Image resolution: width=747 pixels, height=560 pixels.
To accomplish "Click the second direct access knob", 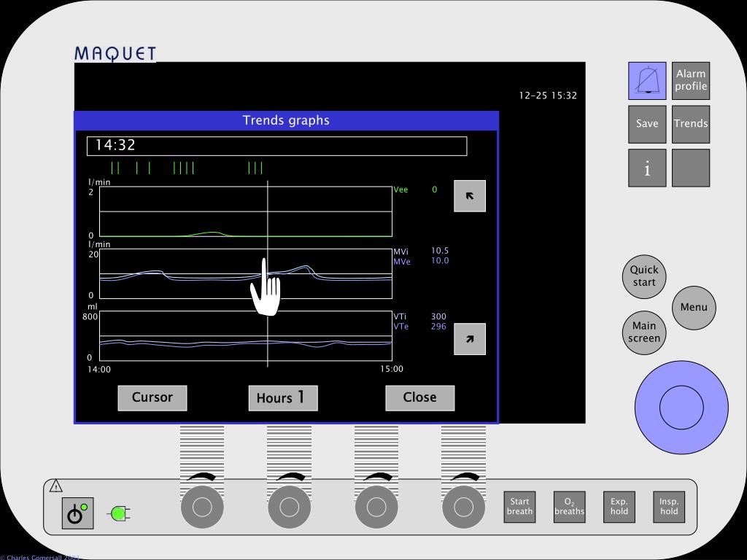I will (289, 507).
